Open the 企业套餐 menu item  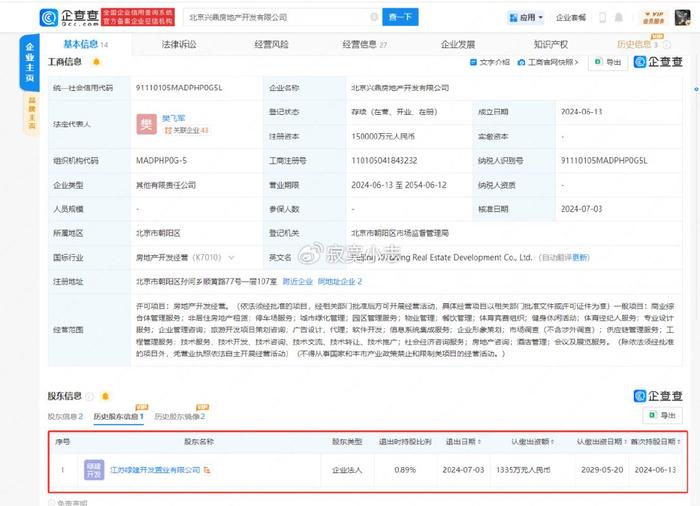[x=571, y=17]
